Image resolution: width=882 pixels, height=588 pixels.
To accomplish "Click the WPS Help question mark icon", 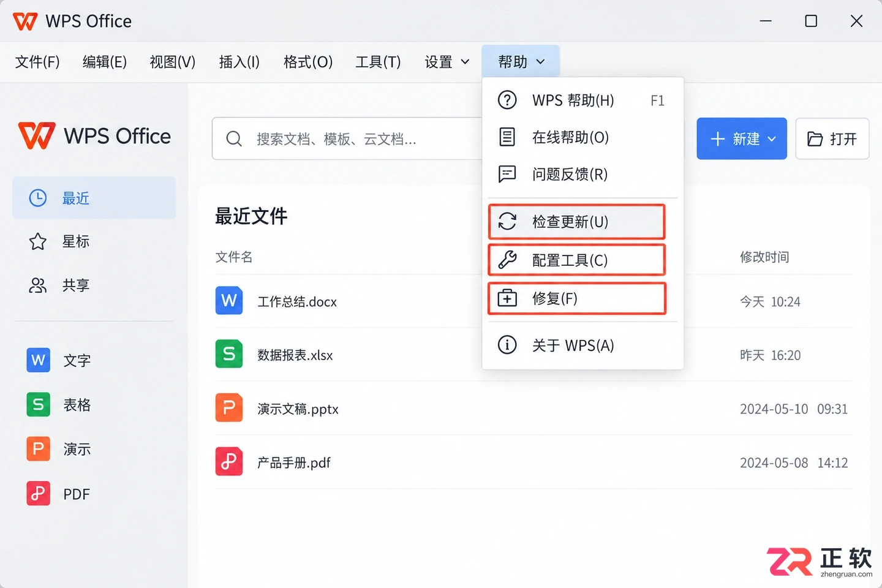I will coord(507,100).
